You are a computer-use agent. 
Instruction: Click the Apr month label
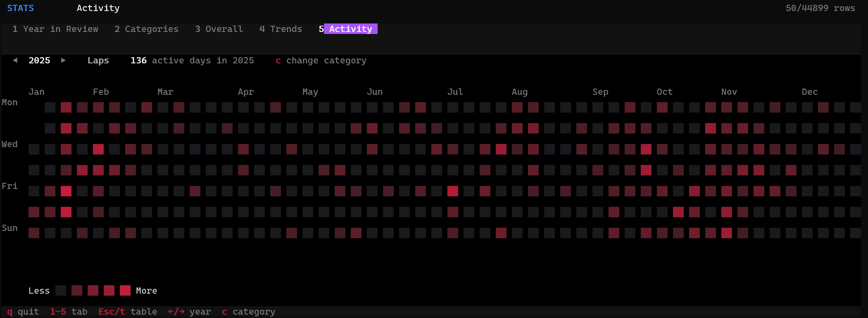coord(246,92)
